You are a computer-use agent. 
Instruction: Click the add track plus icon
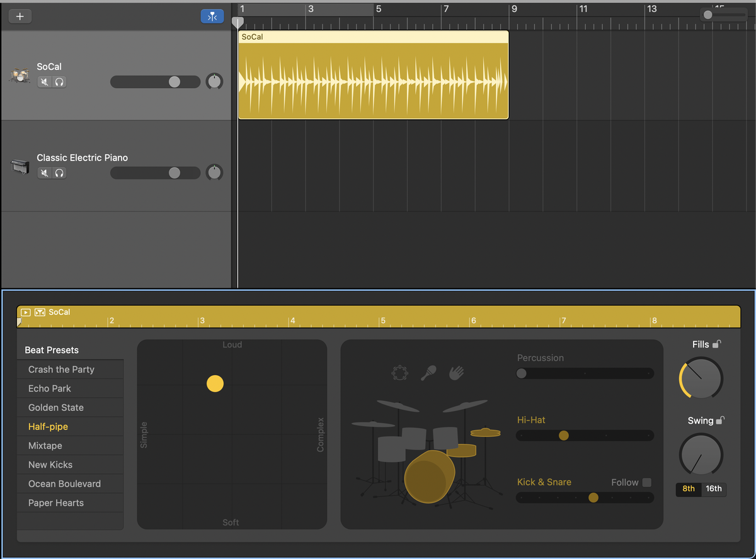click(x=20, y=16)
